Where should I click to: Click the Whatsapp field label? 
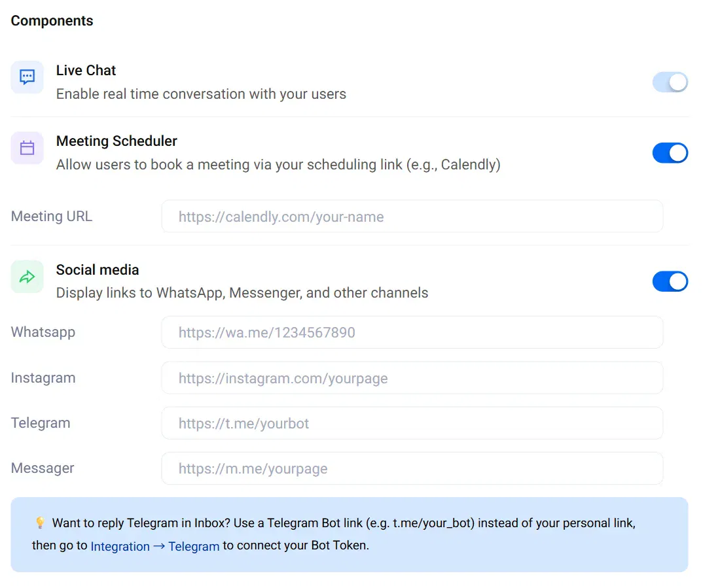[x=43, y=332]
